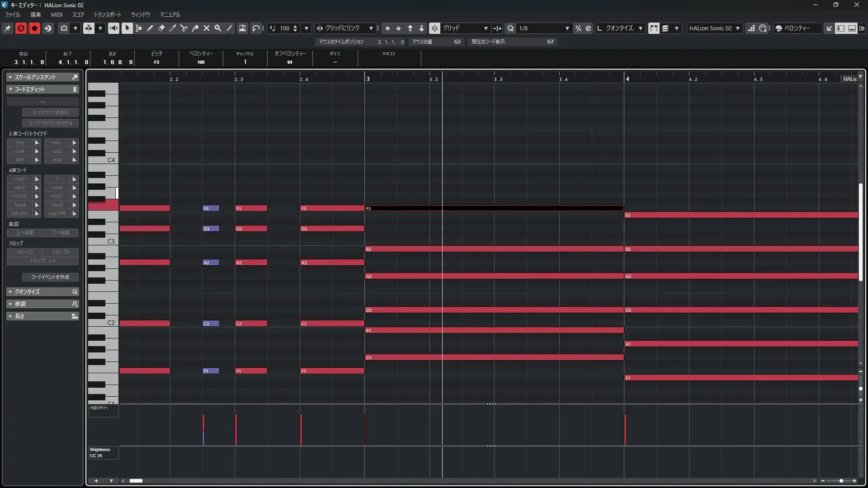Click the bar 4 marker on ruler
Screen dimensions: 868x488
[x=627, y=79]
